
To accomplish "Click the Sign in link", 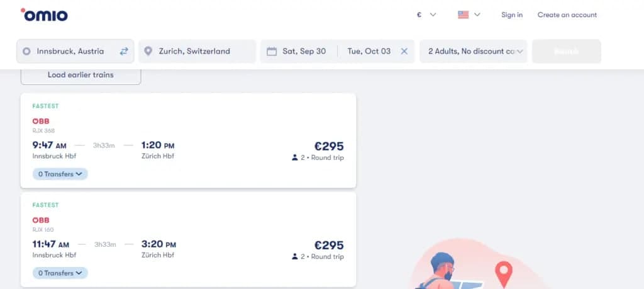I will [x=512, y=14].
